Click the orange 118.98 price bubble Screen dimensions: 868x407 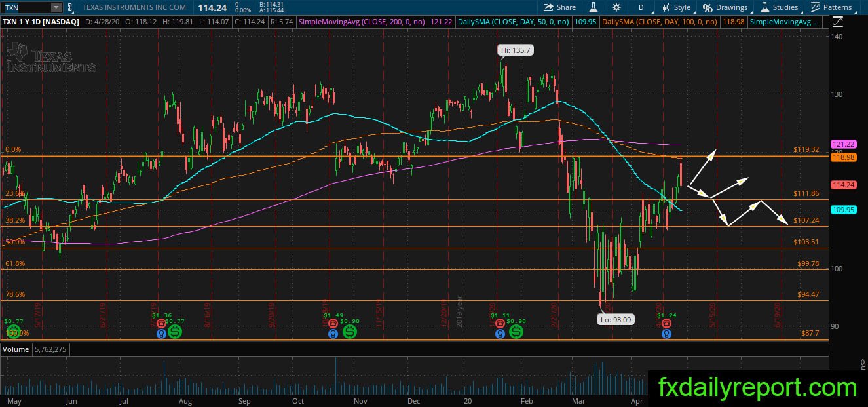pos(842,157)
